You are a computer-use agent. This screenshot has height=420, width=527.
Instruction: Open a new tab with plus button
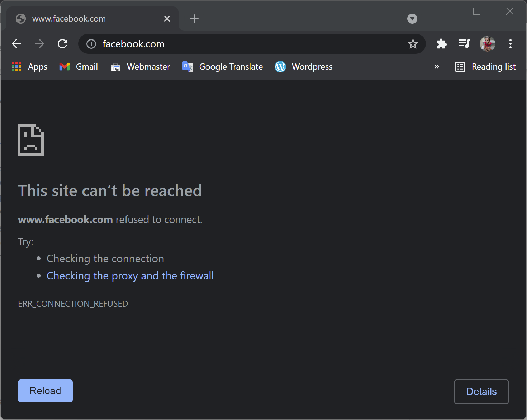pyautogui.click(x=194, y=19)
